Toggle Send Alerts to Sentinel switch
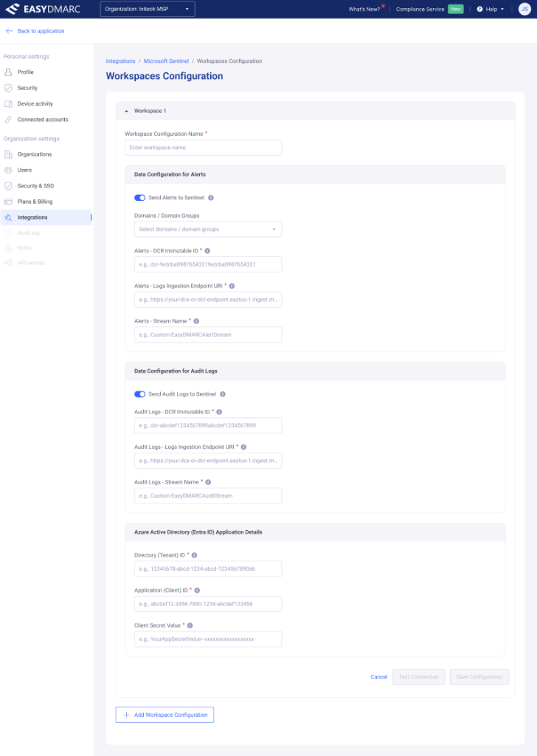The image size is (537, 756). (139, 198)
